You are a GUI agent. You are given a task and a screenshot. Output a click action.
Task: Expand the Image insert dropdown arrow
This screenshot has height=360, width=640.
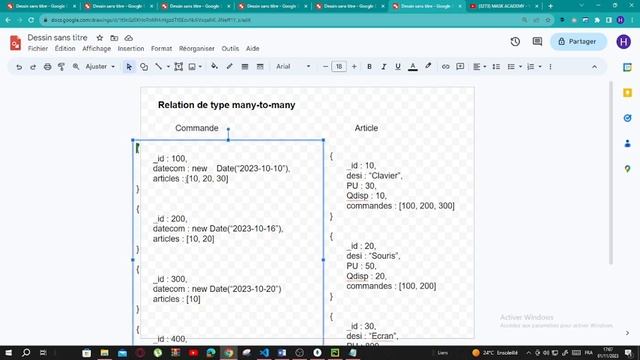200,67
